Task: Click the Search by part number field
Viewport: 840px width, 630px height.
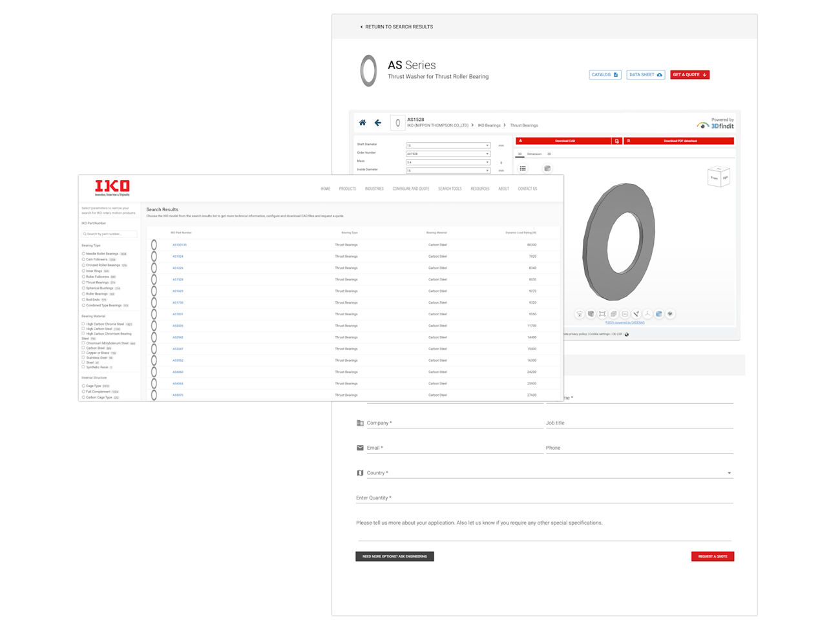Action: click(x=109, y=234)
